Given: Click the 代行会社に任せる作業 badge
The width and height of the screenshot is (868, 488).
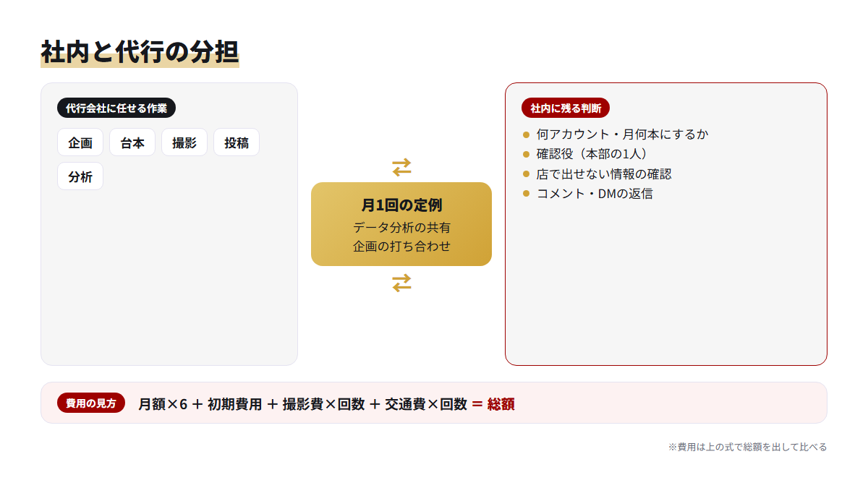Looking at the screenshot, I should (116, 108).
